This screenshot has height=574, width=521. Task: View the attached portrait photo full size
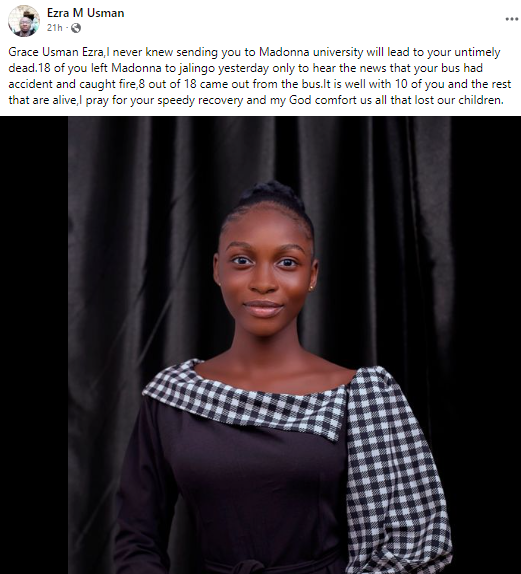click(260, 345)
